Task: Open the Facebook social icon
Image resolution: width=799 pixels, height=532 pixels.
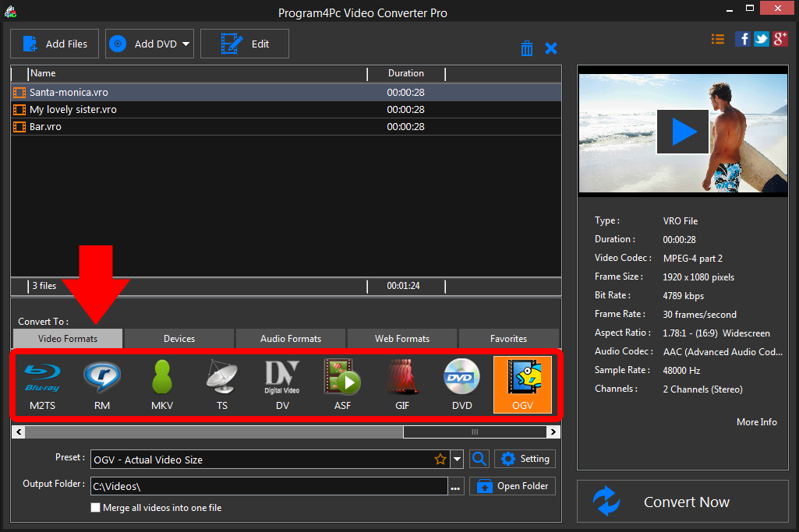Action: point(743,39)
